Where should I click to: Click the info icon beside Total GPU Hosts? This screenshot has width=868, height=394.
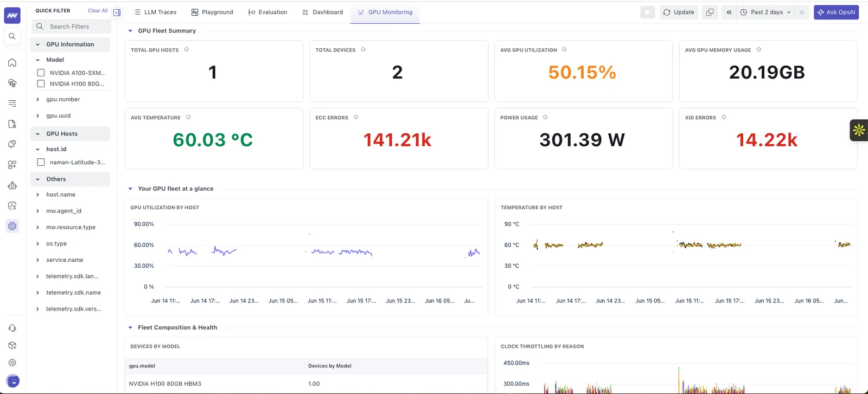(x=187, y=49)
